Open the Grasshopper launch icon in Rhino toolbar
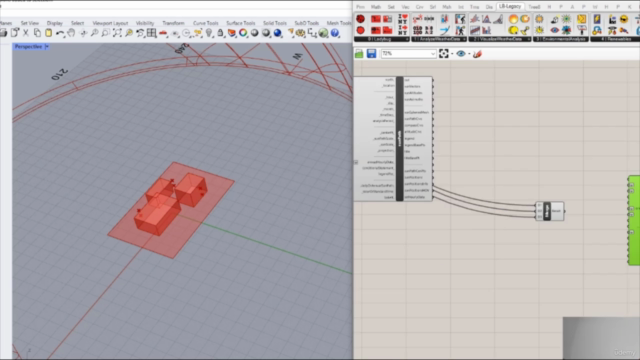640x360 pixels. (323, 33)
